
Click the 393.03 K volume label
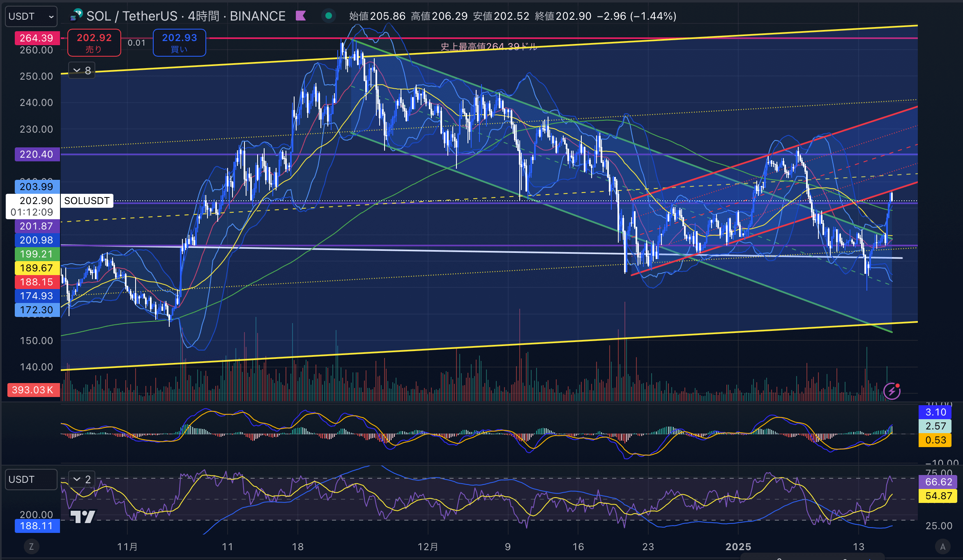click(x=33, y=390)
